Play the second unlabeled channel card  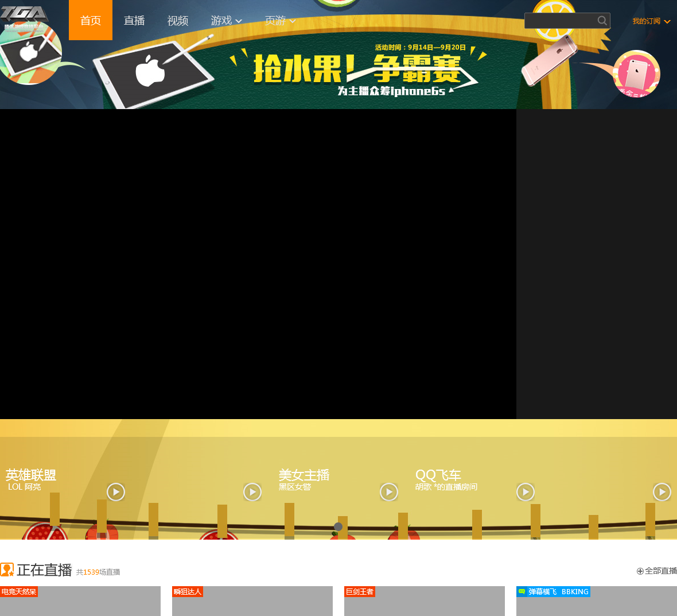(252, 491)
